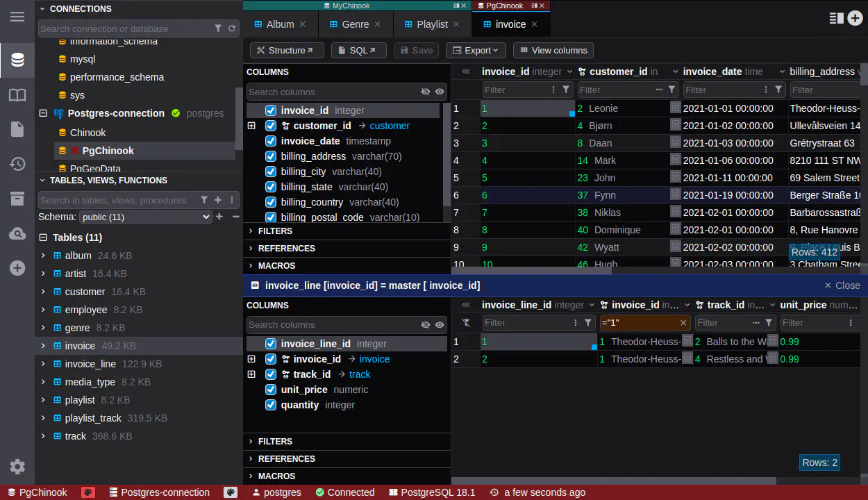Switch to the Playlist tab
The width and height of the screenshot is (868, 500).
pyautogui.click(x=431, y=24)
